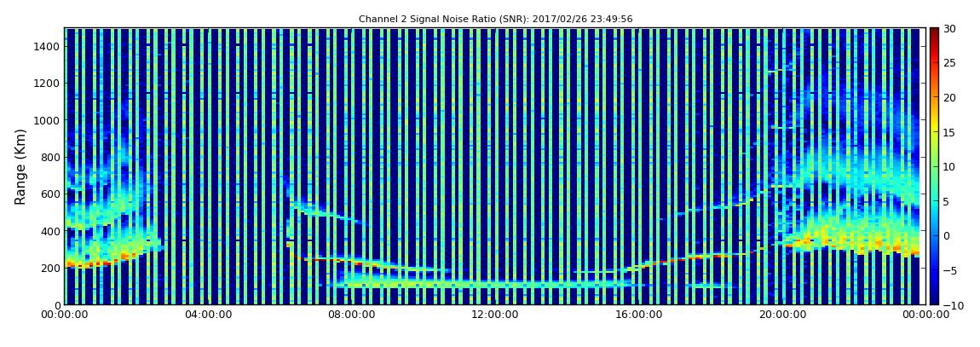This screenshot has height=347, width=980.
Task: Click the SNR colorbar gradient strip
Action: (x=934, y=166)
